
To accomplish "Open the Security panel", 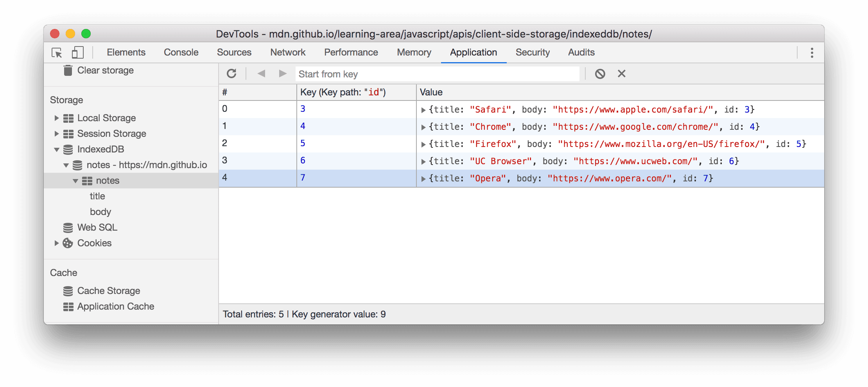I will (533, 52).
